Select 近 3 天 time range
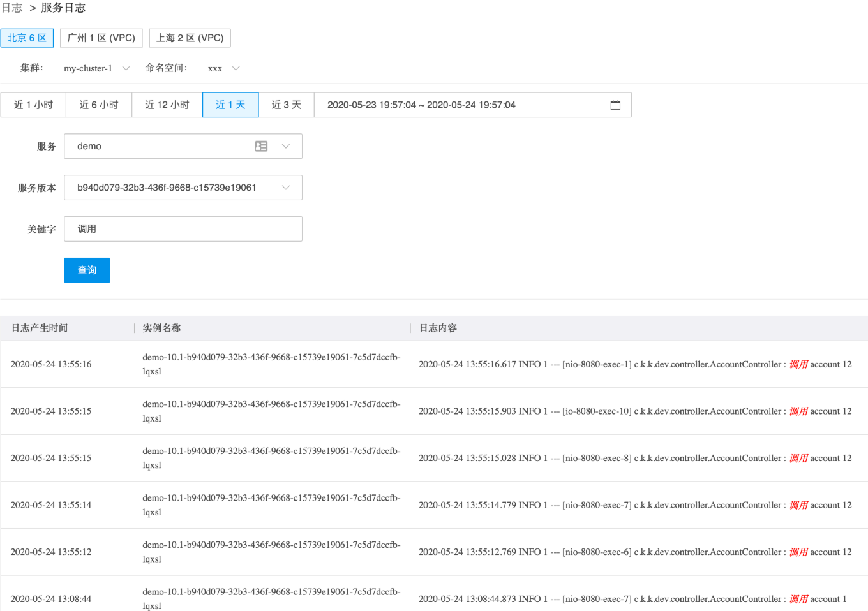 [287, 105]
